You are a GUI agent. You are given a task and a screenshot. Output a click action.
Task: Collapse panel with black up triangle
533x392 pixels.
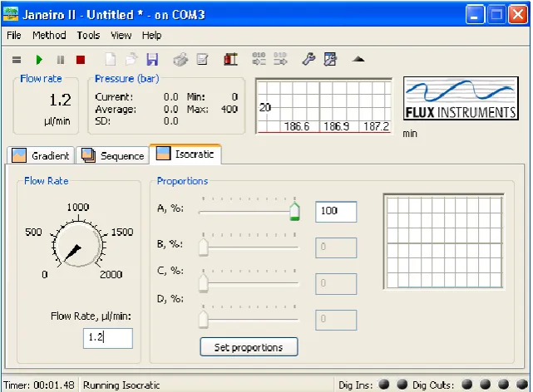358,60
